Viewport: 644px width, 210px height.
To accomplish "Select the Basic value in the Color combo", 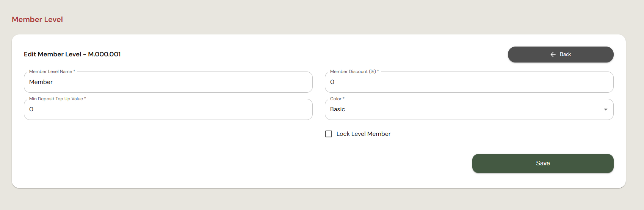I will point(337,109).
